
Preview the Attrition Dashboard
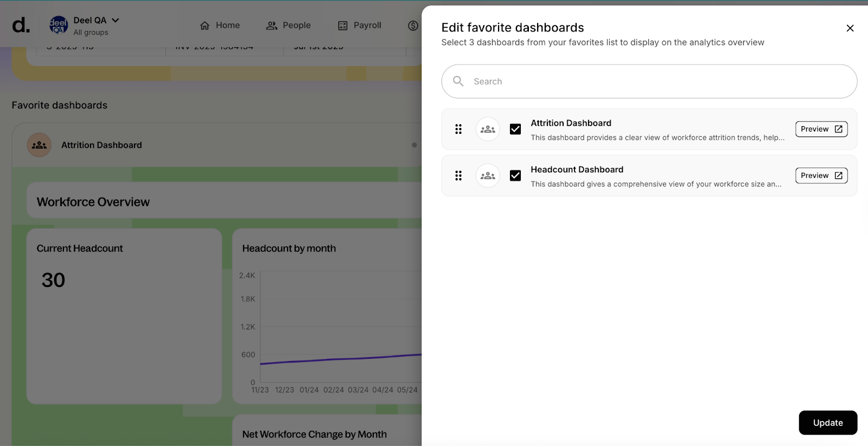tap(821, 129)
